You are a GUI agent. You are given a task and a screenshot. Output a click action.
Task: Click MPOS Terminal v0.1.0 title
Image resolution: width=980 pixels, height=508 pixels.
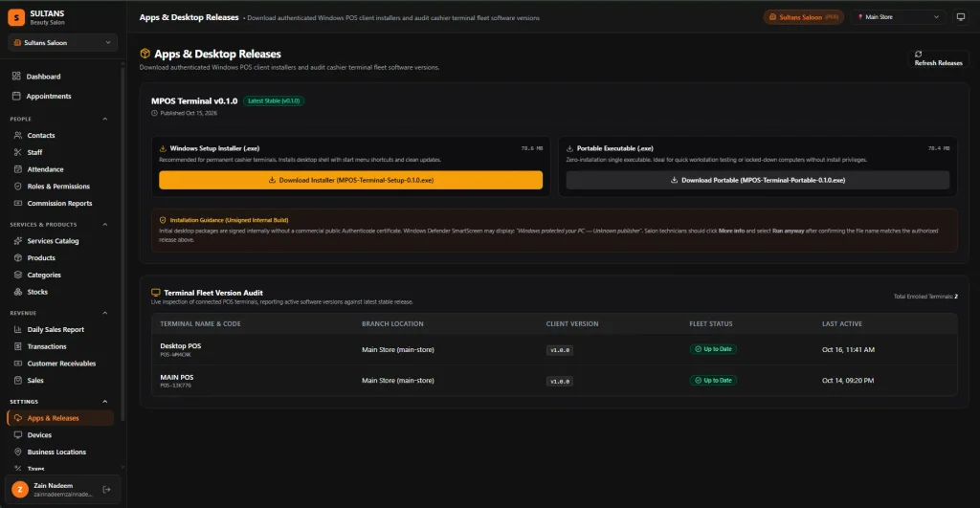[x=194, y=100]
